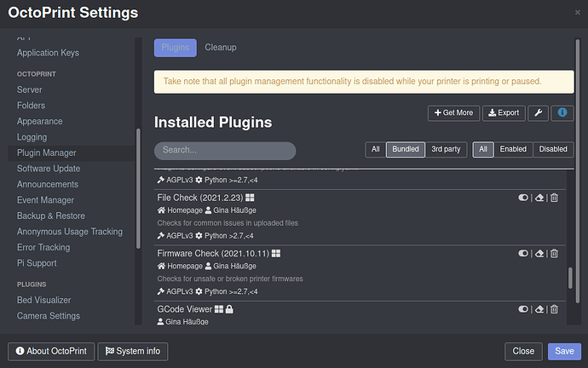The image size is (588, 368).
Task: Open Logging settings section
Action: pos(32,137)
